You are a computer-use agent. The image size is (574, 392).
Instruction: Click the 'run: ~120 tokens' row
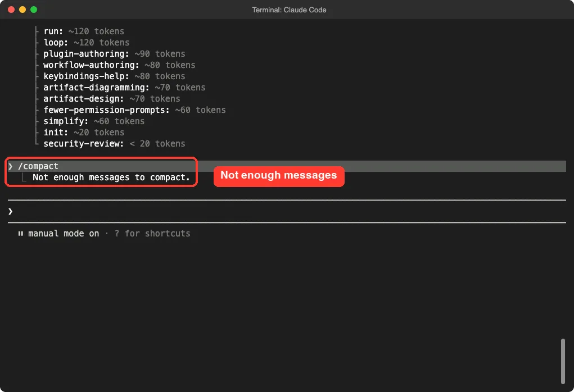[84, 31]
